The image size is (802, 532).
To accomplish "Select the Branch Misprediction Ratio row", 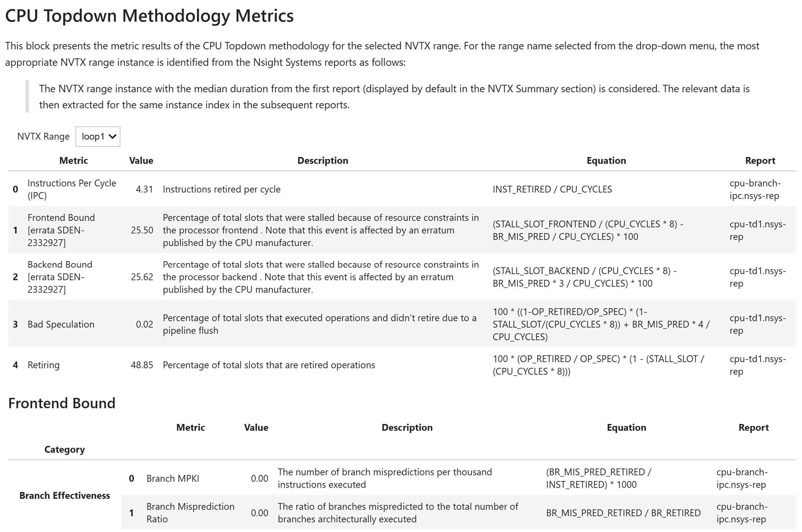I will click(x=190, y=512).
